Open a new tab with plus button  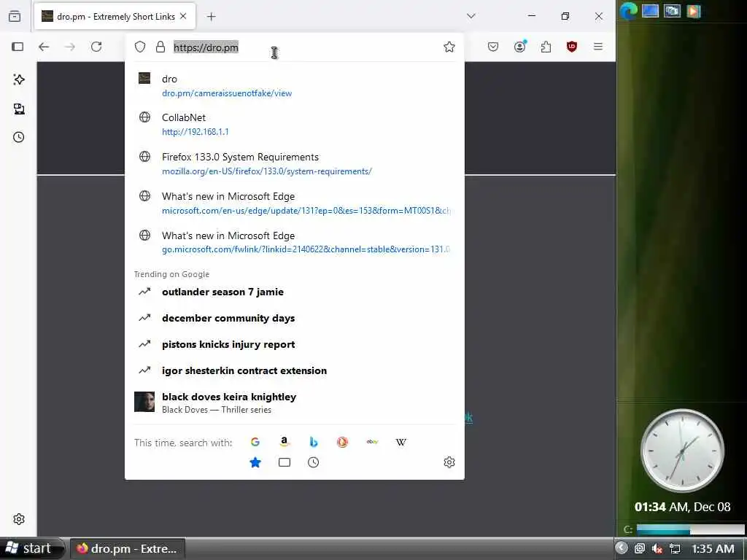click(x=211, y=17)
